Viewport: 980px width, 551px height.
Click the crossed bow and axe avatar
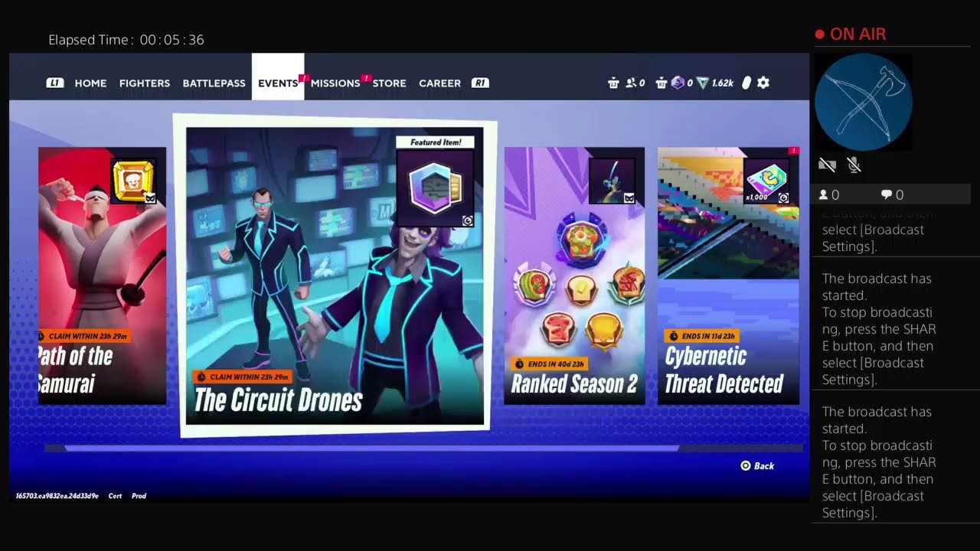click(x=864, y=102)
